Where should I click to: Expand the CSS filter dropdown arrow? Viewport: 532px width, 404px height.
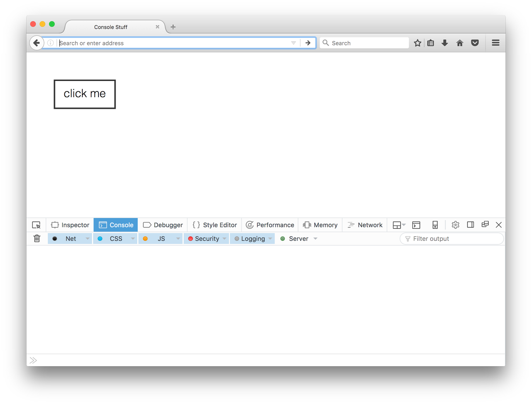pos(133,239)
